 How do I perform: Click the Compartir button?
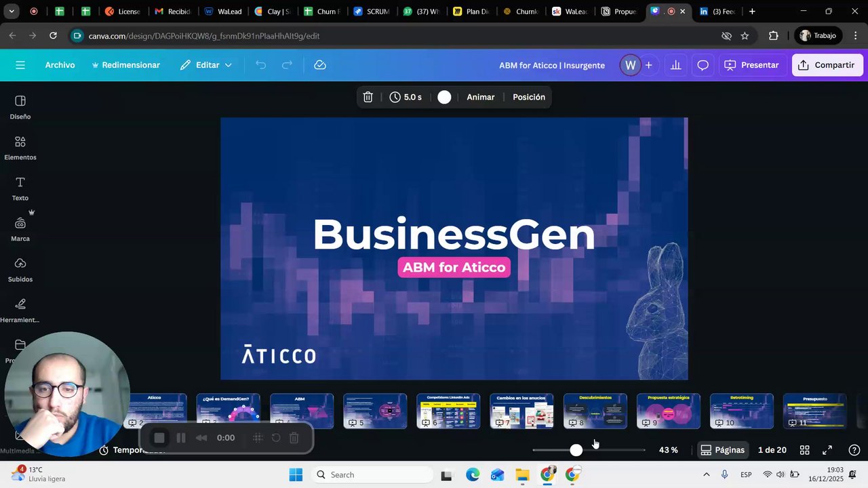point(827,65)
